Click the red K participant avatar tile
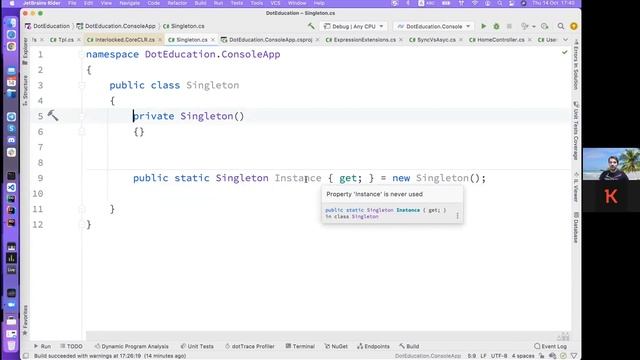 [611, 196]
